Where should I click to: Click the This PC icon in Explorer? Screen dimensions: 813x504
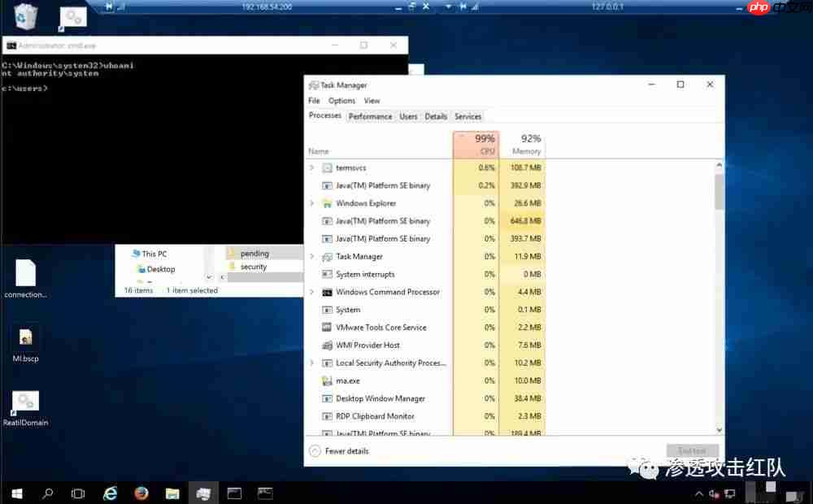[x=137, y=254]
